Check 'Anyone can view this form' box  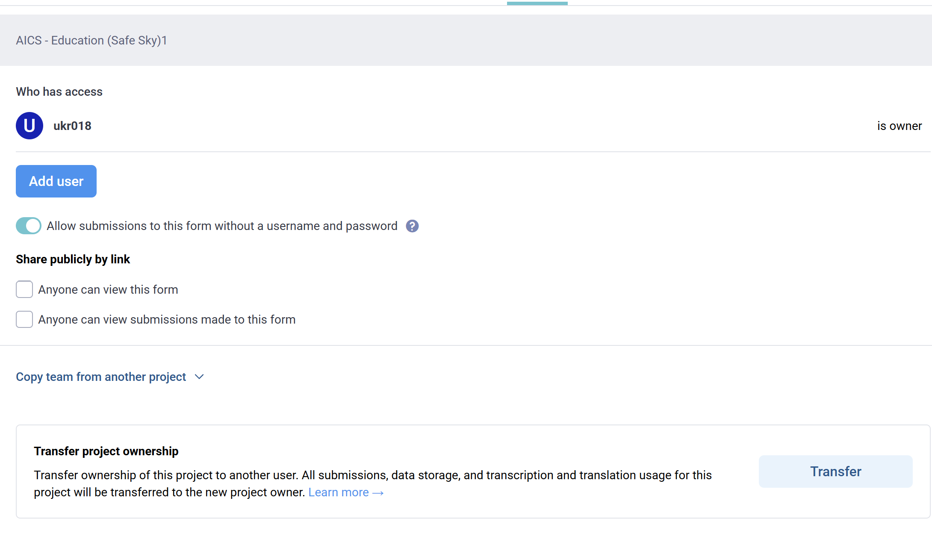(24, 289)
